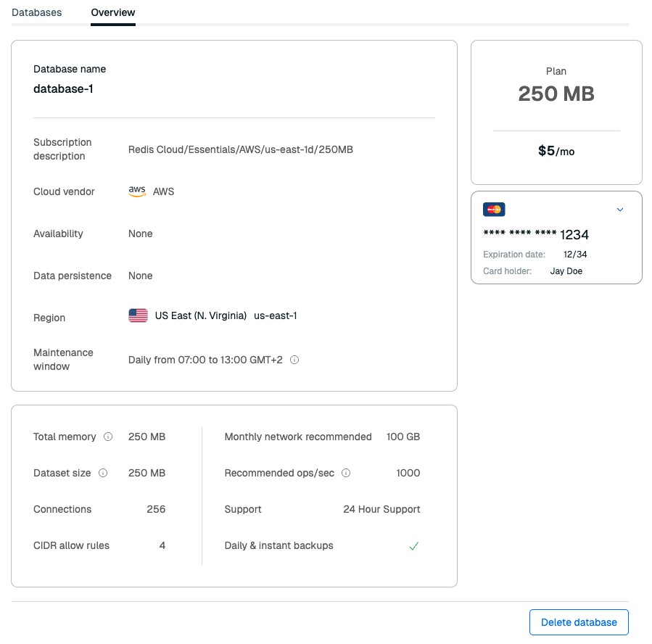Click the US flag region icon
This screenshot has height=644, width=652.
pyautogui.click(x=138, y=315)
